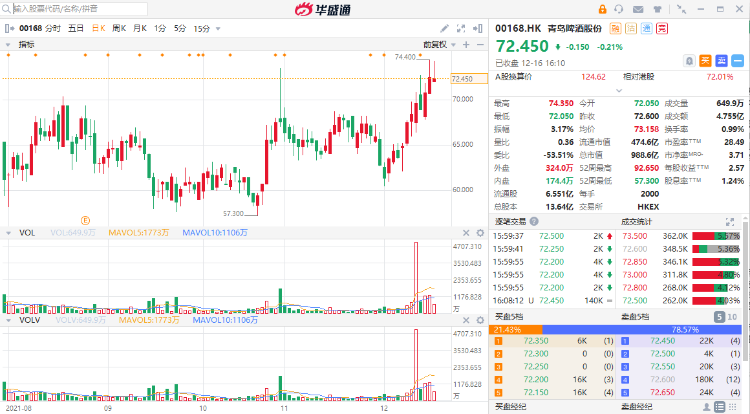Click the 沽 short-sell tag icon
Image resolution: width=750 pixels, height=414 pixels.
pyautogui.click(x=631, y=29)
